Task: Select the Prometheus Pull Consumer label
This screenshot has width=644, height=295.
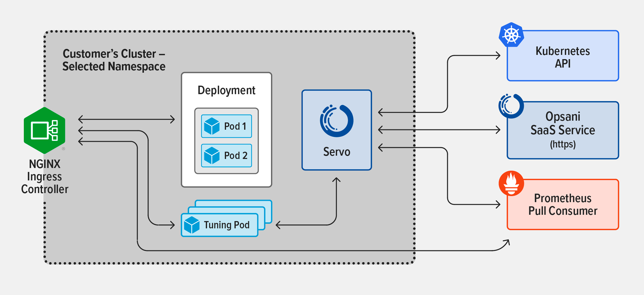Action: coord(563,205)
